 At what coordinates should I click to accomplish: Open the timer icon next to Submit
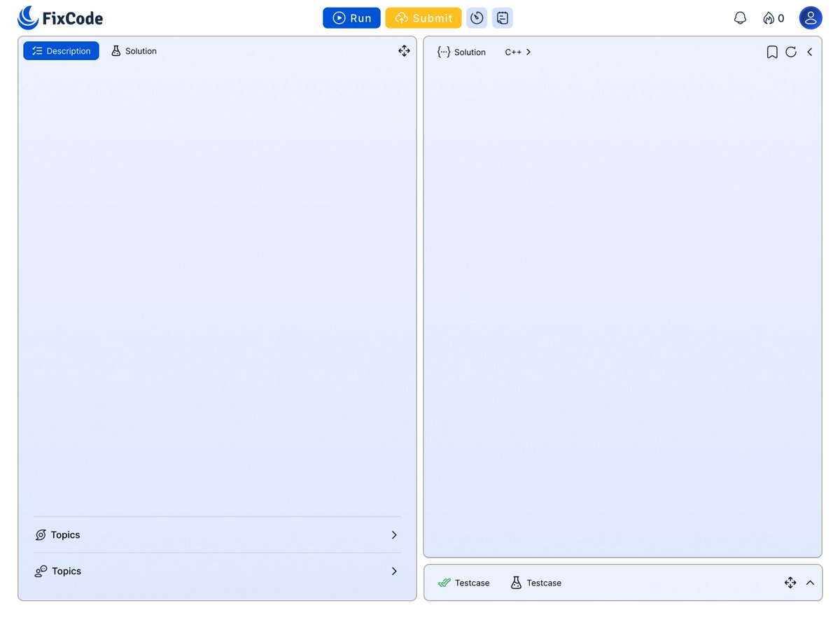477,18
